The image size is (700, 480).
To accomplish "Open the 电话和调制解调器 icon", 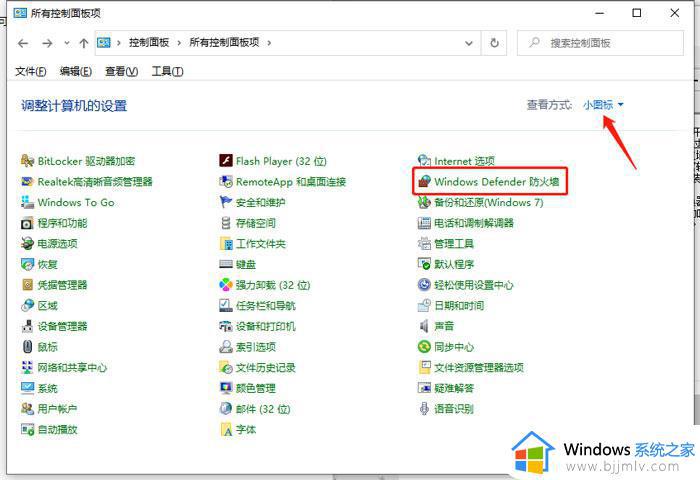I will click(x=424, y=223).
